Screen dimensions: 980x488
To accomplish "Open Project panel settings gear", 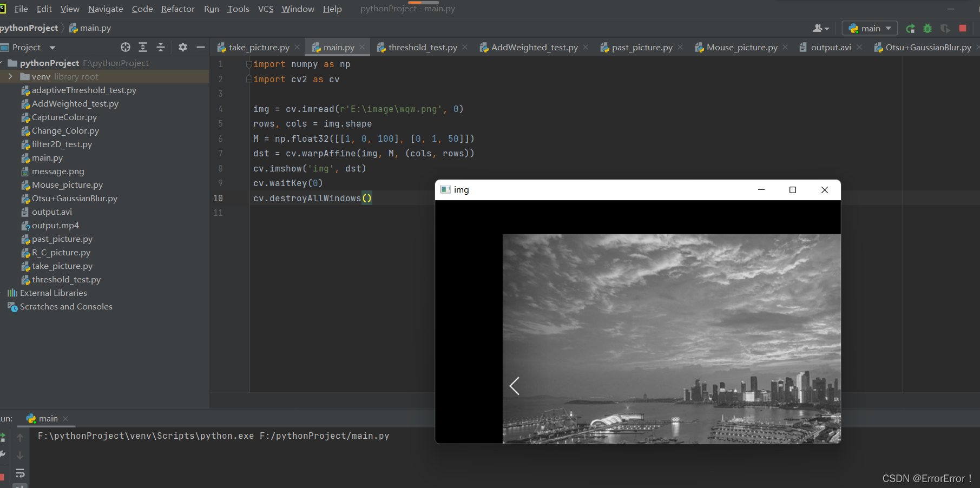I will click(x=183, y=47).
